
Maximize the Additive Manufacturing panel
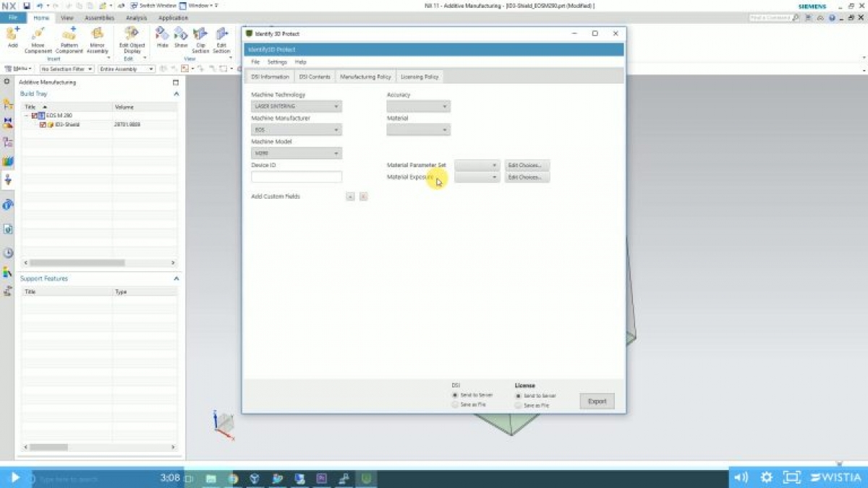click(x=176, y=82)
